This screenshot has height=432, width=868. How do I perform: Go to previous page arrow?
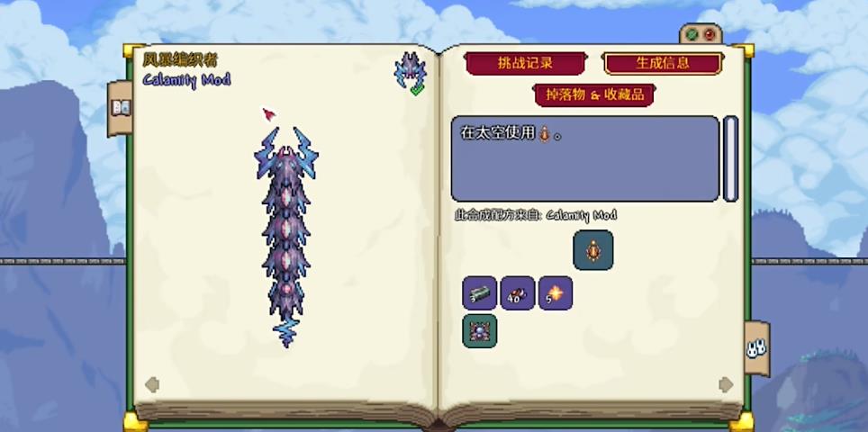point(152,384)
